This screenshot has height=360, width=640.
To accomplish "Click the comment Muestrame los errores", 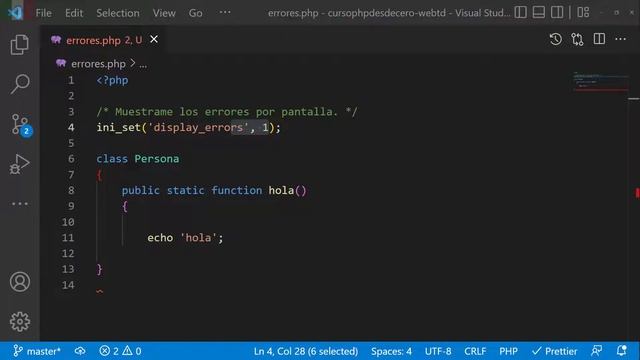I will [x=227, y=112].
